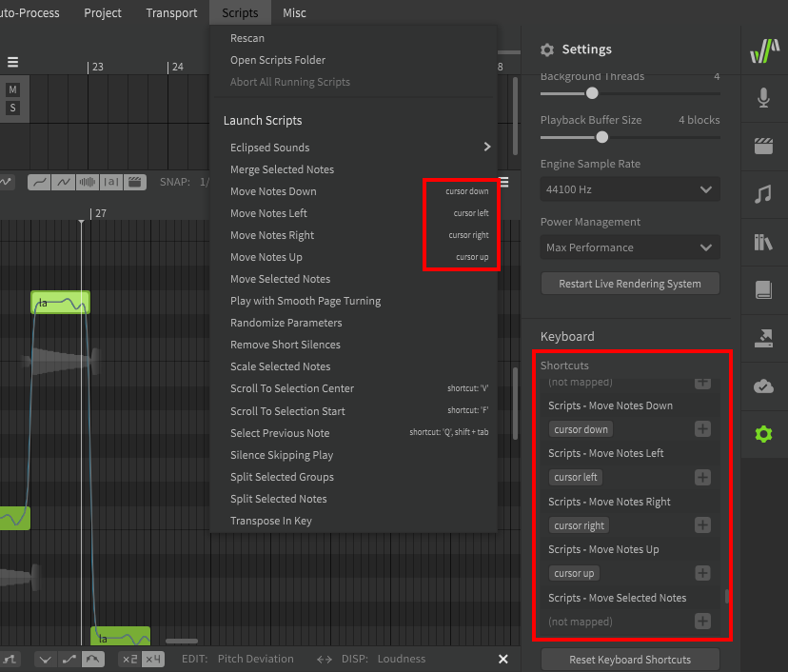Image resolution: width=788 pixels, height=672 pixels.
Task: Enable the ×2 note scaling toggle
Action: [130, 659]
